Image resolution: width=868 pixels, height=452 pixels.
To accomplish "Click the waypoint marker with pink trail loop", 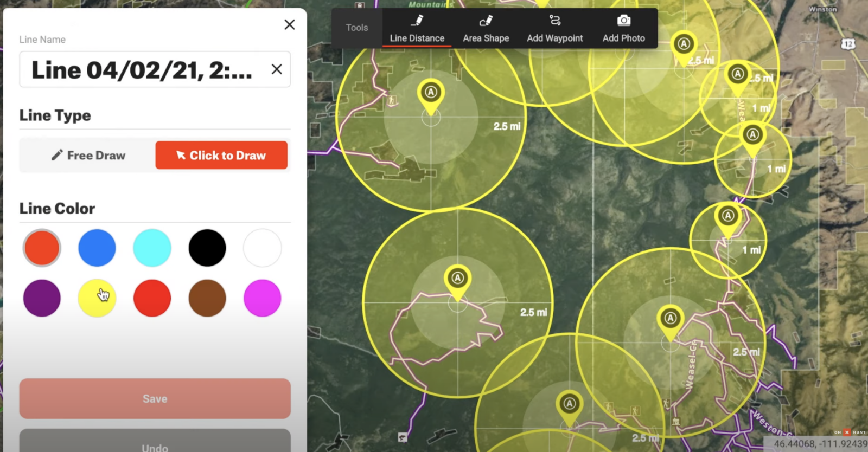I will [x=457, y=280].
